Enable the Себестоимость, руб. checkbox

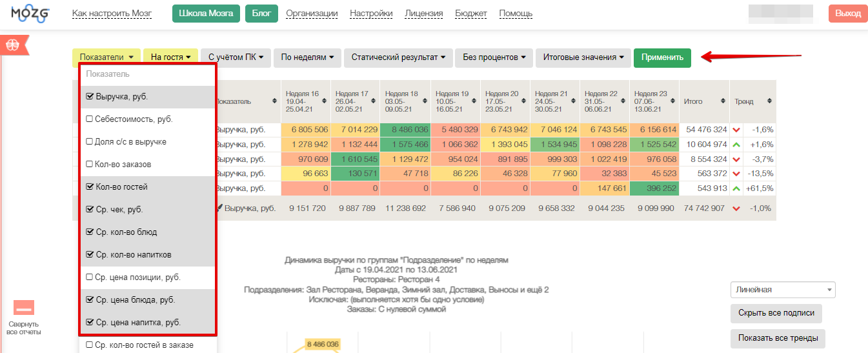(90, 119)
